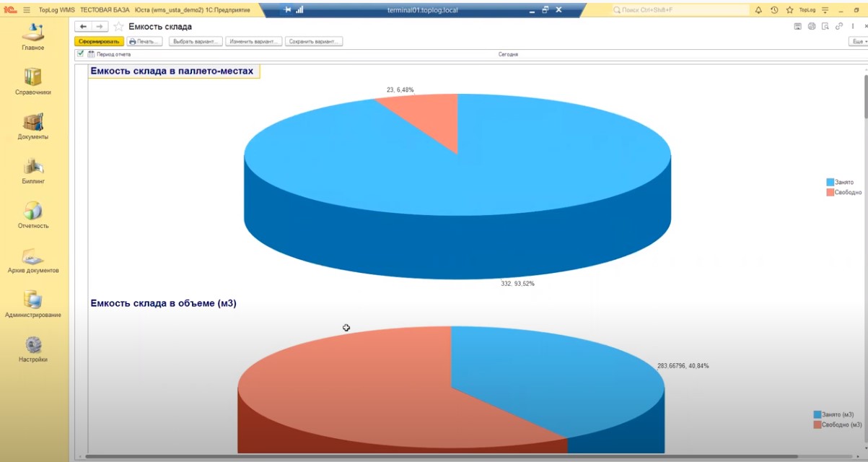Open notifications bell icon
The width and height of the screenshot is (868, 462).
pos(758,10)
